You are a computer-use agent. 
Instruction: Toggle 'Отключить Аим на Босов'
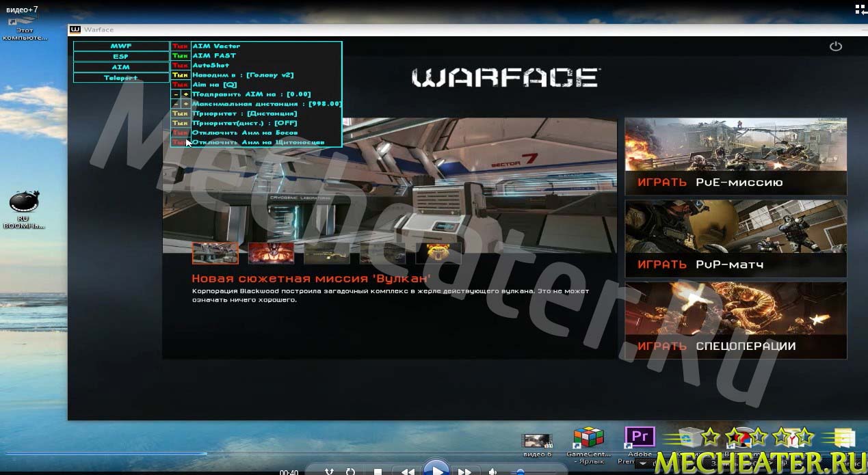(x=181, y=133)
